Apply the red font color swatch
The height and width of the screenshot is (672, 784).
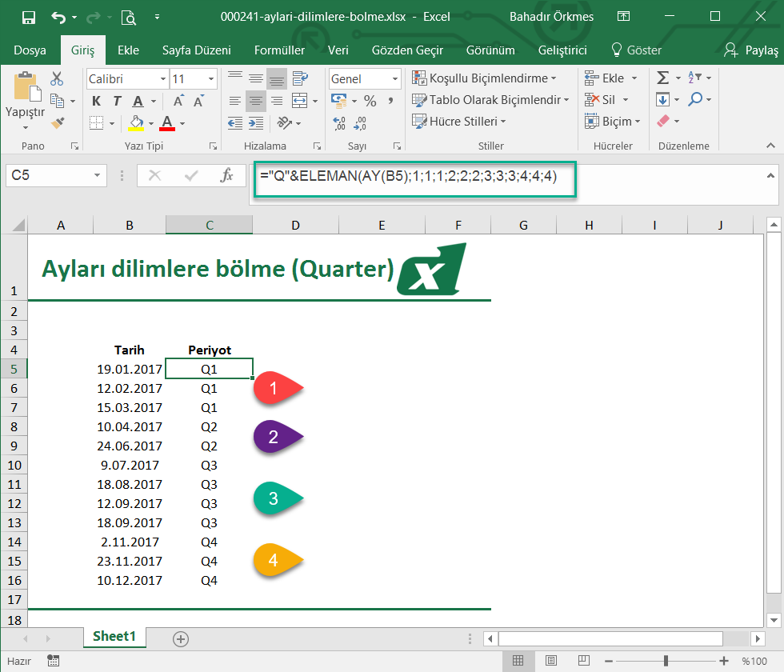(167, 123)
